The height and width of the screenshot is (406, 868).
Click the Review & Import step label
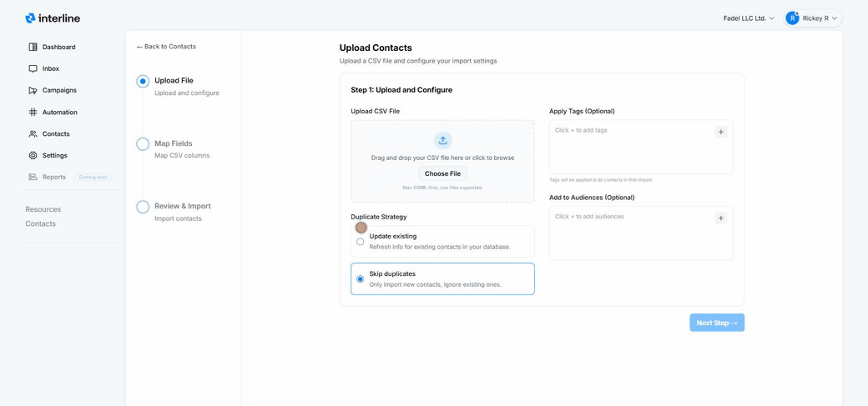(x=183, y=206)
